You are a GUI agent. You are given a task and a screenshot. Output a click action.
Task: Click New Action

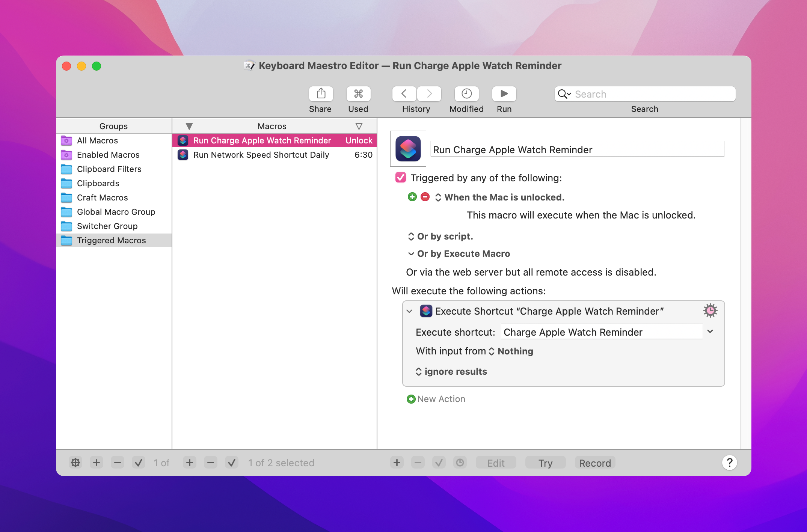point(436,399)
